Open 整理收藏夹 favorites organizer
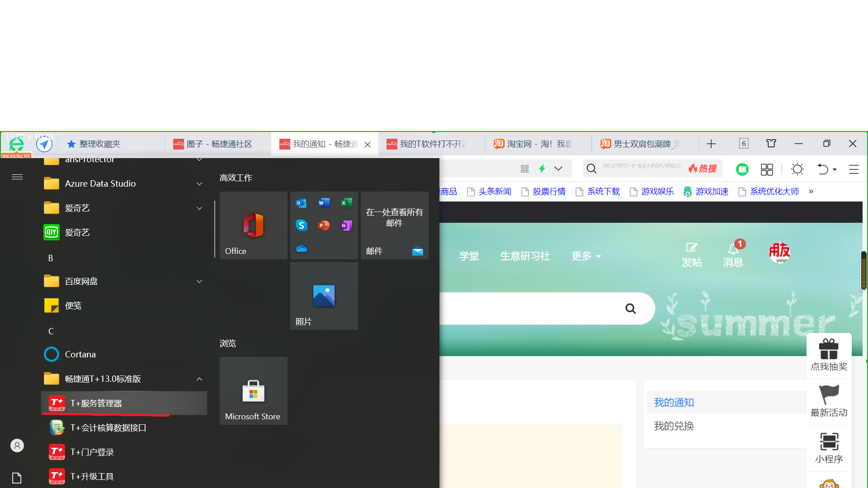868x488 pixels. pos(94,144)
